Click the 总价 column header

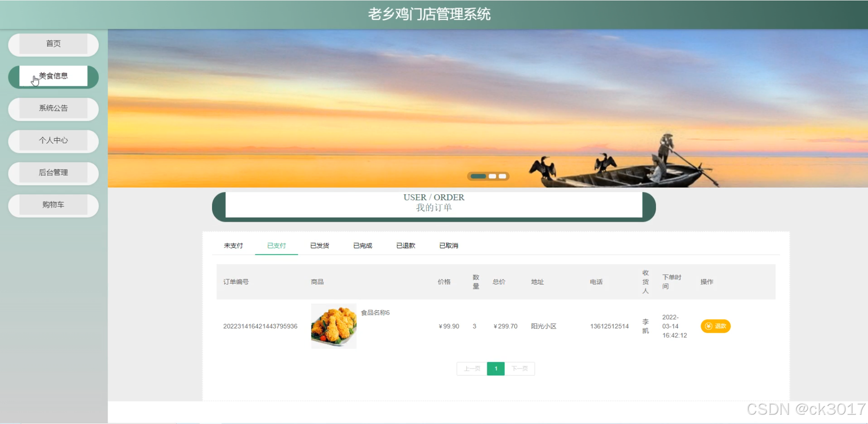pos(499,282)
